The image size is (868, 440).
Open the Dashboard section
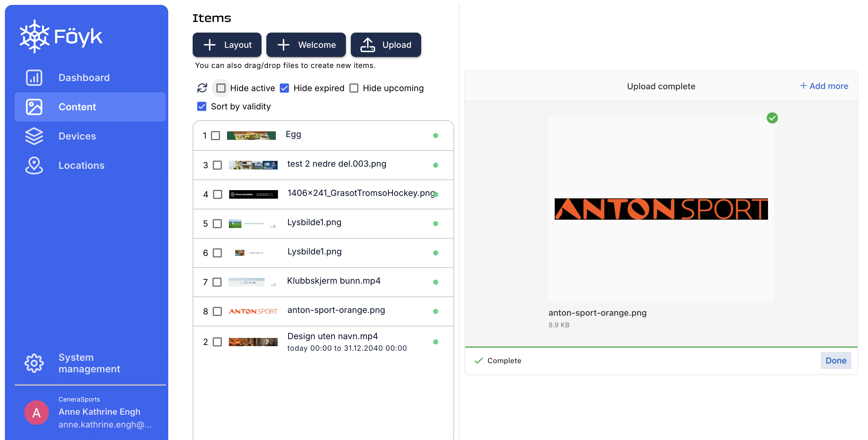(x=90, y=77)
